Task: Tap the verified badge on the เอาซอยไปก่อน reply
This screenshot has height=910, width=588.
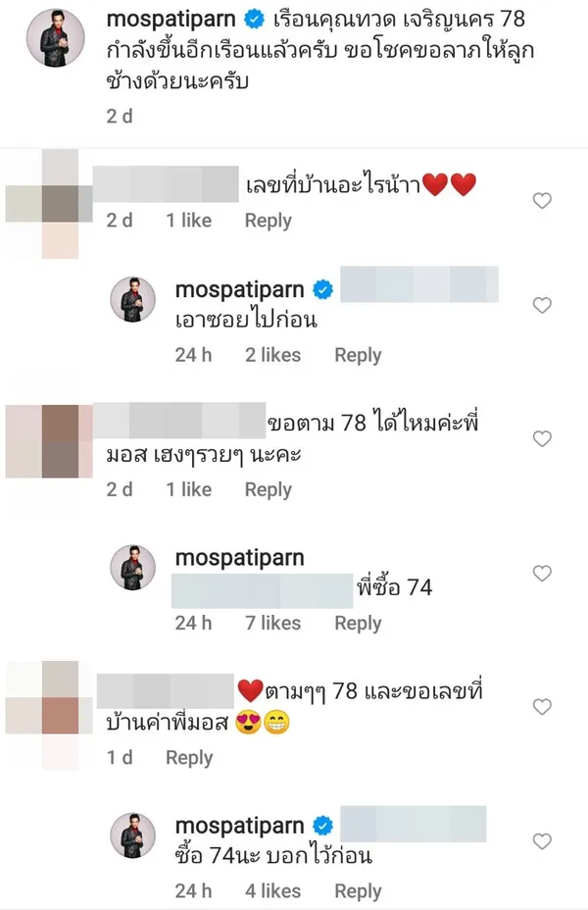Action: [x=323, y=289]
